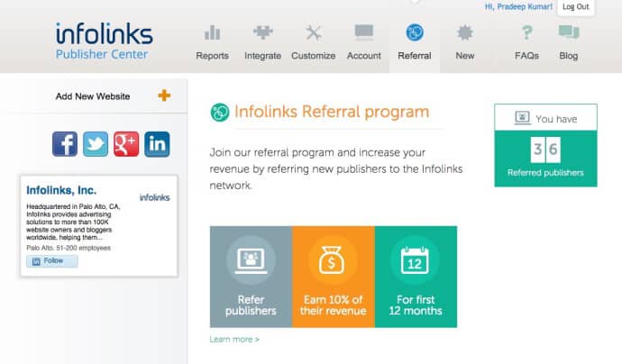Screen dimensions: 622x364
Task: Click the Log Out button
Action: pyautogui.click(x=576, y=6)
